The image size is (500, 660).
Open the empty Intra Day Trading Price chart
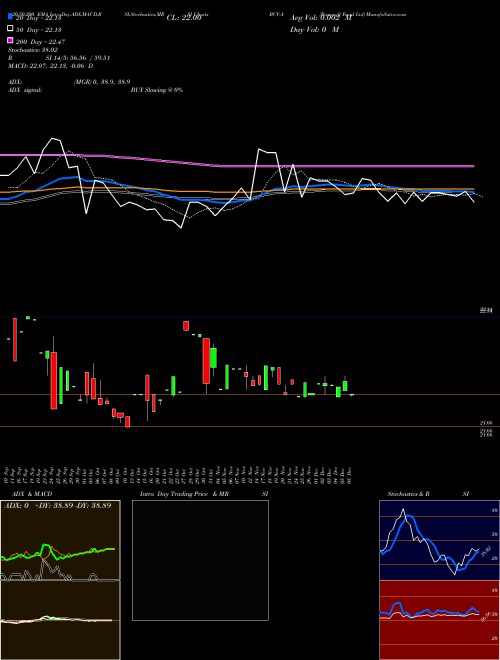click(200, 560)
